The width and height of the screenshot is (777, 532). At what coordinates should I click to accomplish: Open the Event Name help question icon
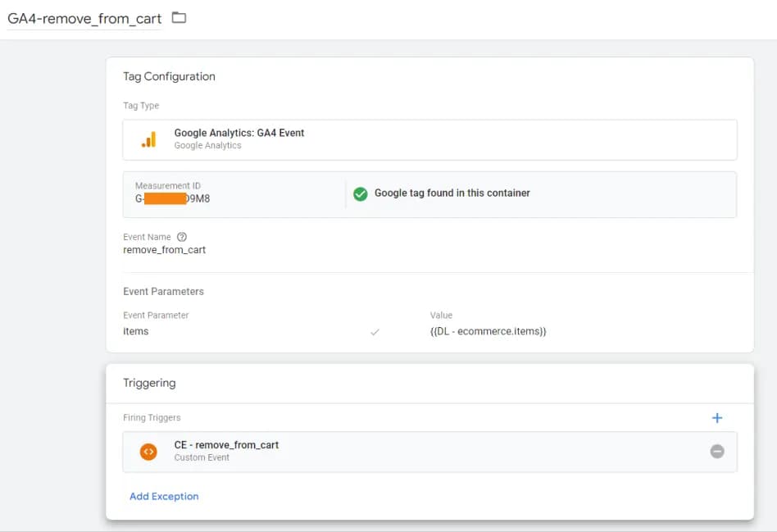pos(182,237)
